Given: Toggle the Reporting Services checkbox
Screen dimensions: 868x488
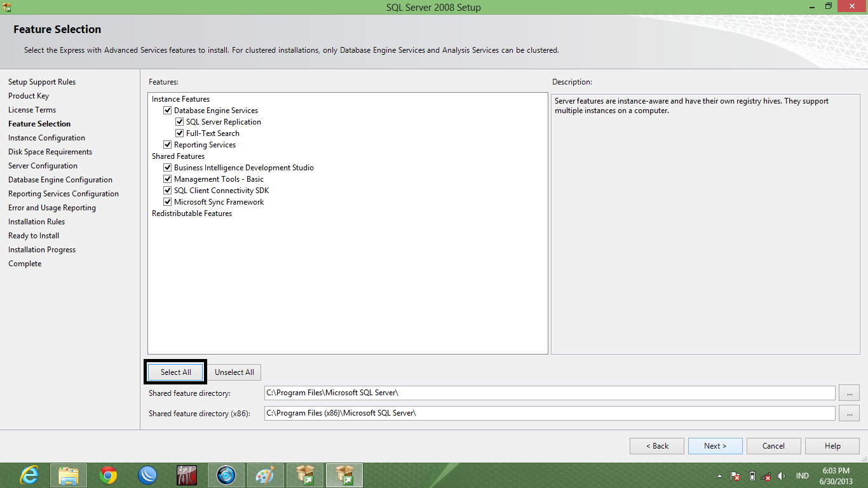Looking at the screenshot, I should (168, 145).
